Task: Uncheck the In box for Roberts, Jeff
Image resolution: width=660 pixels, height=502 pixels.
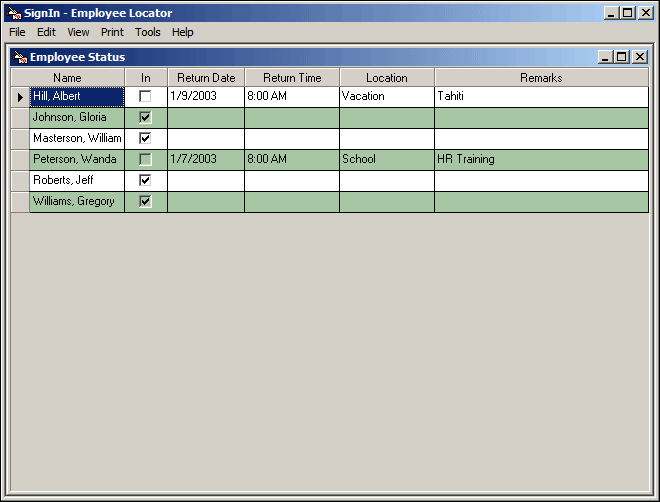Action: coord(145,181)
